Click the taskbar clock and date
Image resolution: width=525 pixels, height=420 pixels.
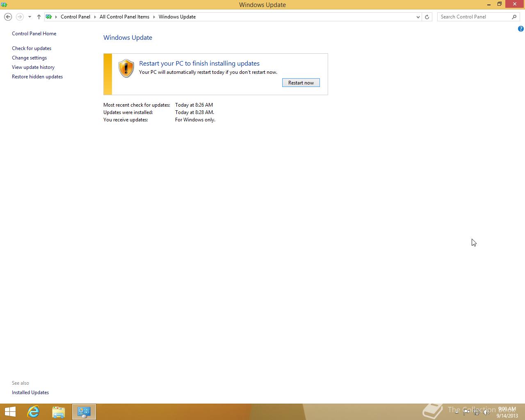pos(507,412)
